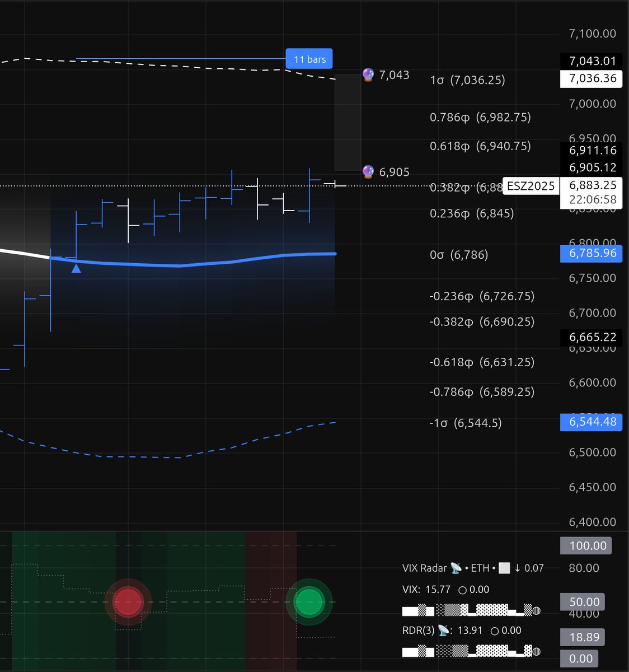This screenshot has width=629, height=672.
Task: Click the RDR(3) satellite antenna icon
Action: click(442, 630)
